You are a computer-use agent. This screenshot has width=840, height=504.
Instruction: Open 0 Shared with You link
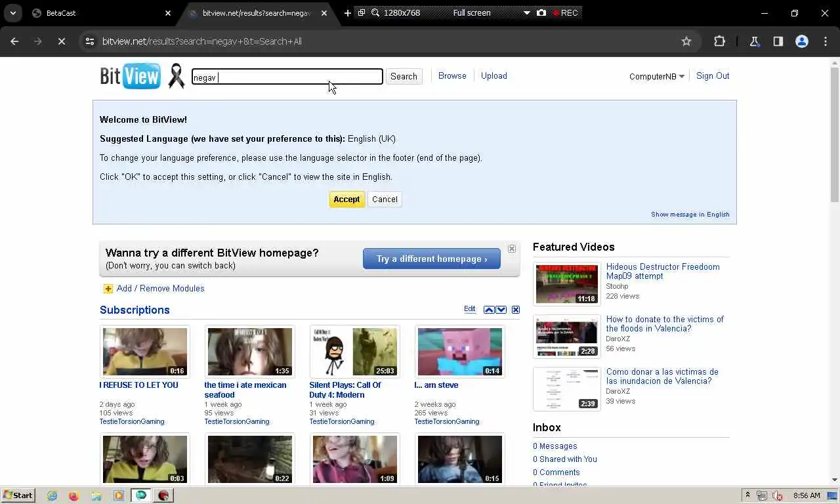565,459
